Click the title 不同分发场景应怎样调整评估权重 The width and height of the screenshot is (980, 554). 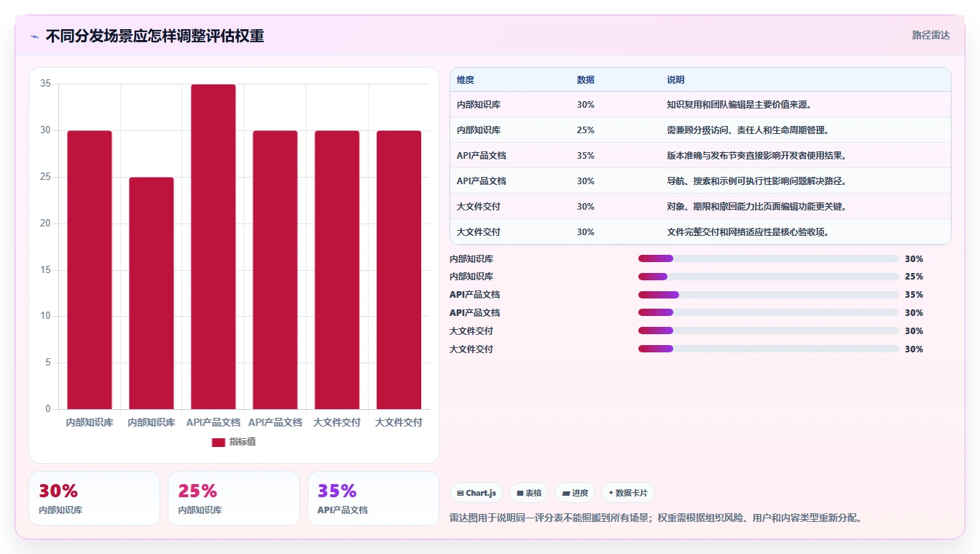pos(155,36)
